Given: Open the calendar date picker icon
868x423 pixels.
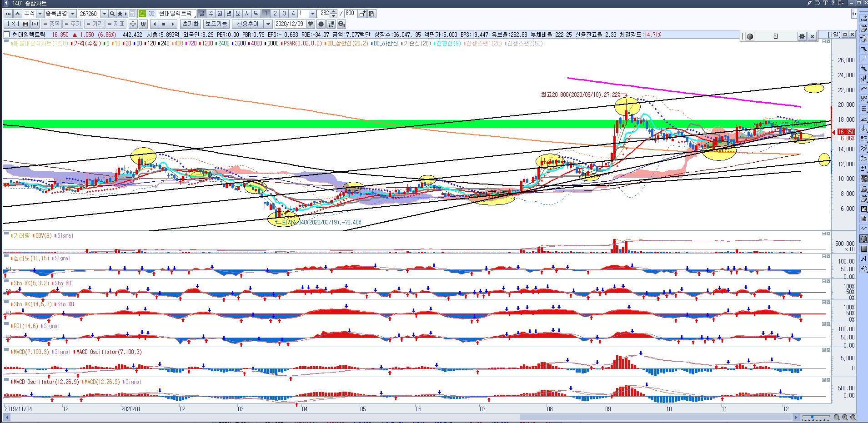Looking at the screenshot, I should (x=311, y=24).
